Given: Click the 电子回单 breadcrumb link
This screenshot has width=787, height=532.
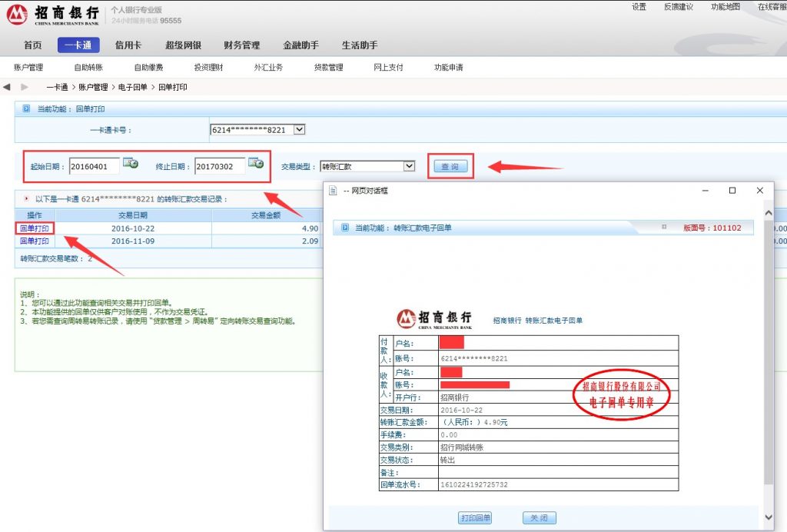Looking at the screenshot, I should 132,87.
